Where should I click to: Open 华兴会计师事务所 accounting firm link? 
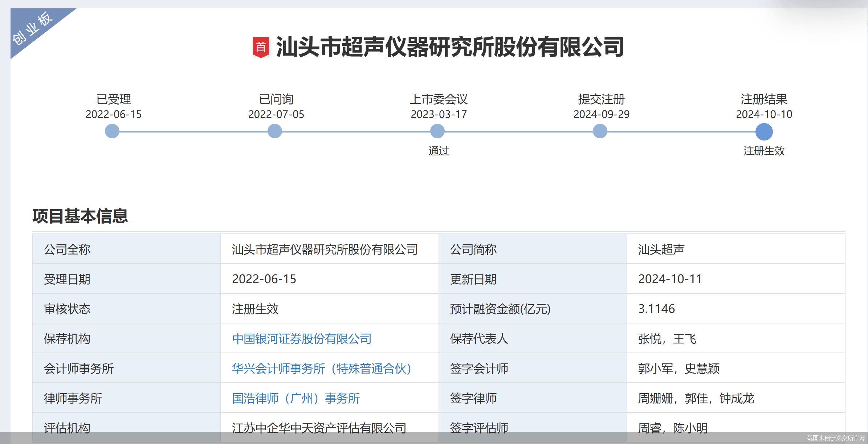click(321, 368)
